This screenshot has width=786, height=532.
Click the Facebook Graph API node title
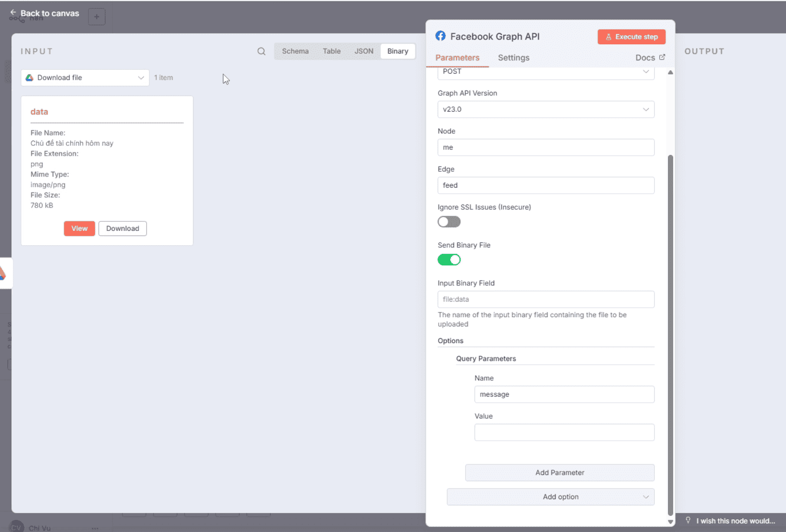(495, 36)
